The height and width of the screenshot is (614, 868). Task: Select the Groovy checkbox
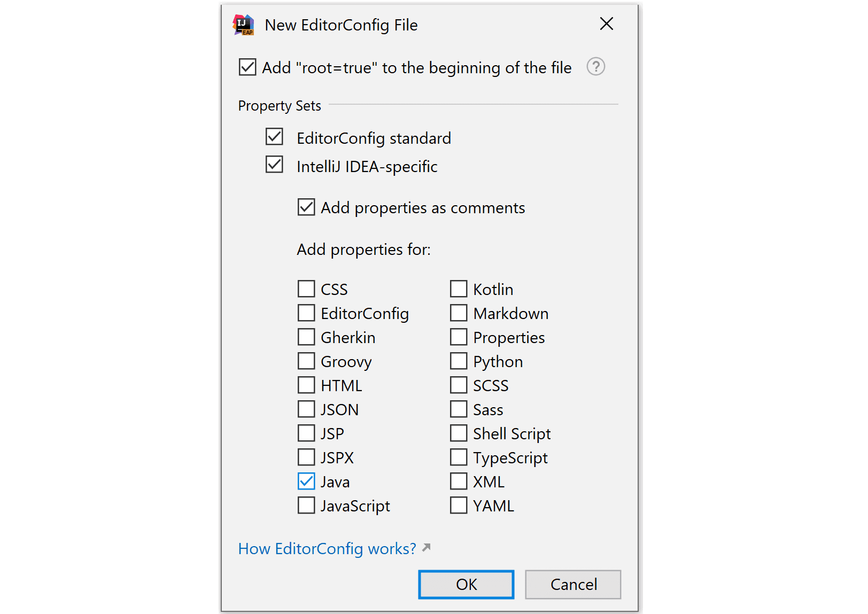point(306,361)
